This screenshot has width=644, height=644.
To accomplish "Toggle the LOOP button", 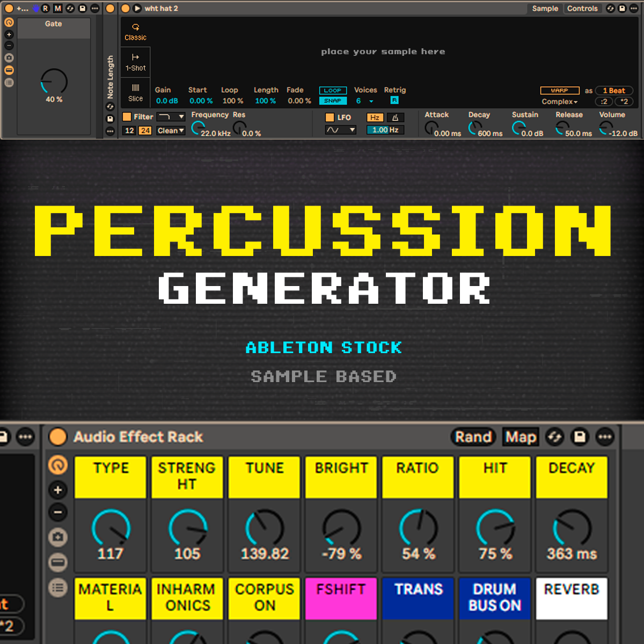I will coord(333,91).
